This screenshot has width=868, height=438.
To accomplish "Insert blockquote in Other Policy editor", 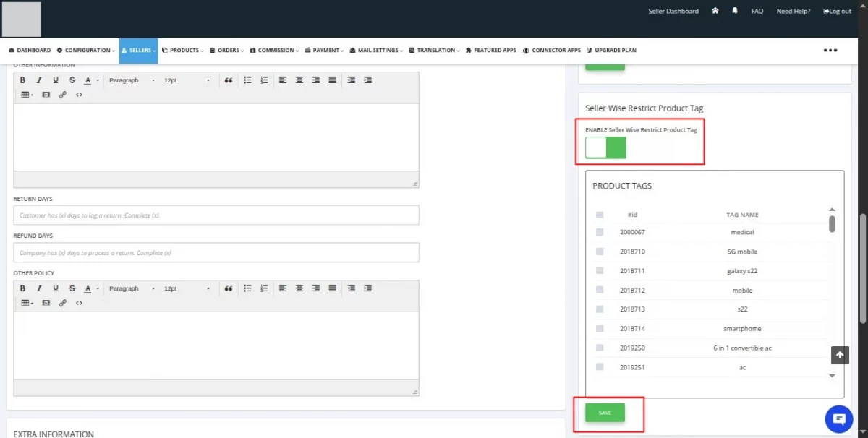I will 229,288.
